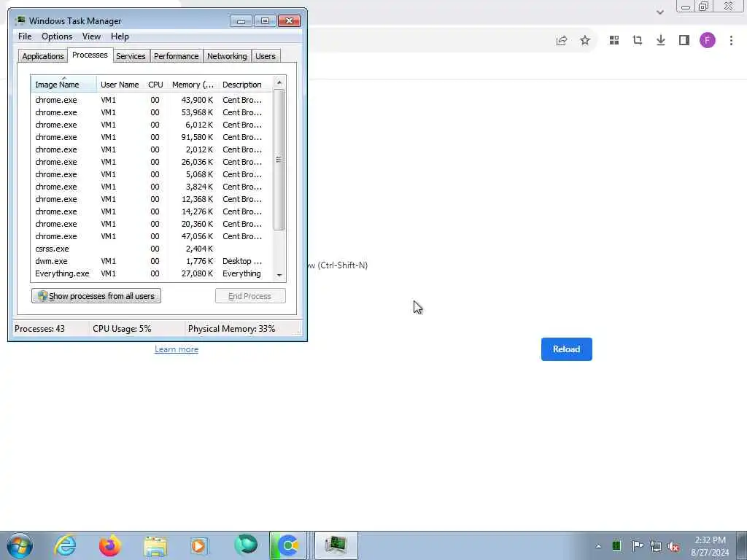The height and width of the screenshot is (560, 747).
Task: Click the green Task Manager CPU tray icon
Action: [616, 545]
